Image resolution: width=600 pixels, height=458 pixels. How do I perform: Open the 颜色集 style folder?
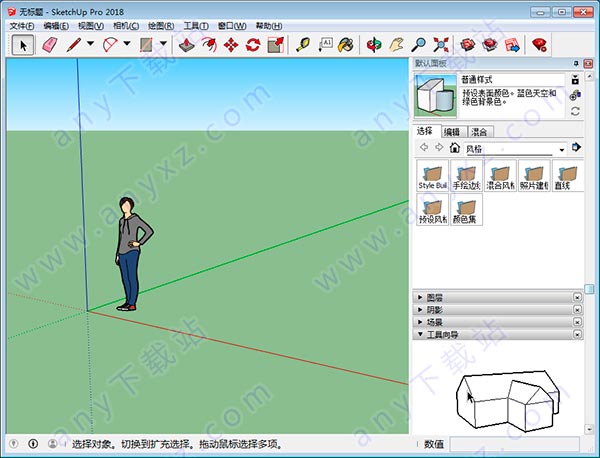466,210
